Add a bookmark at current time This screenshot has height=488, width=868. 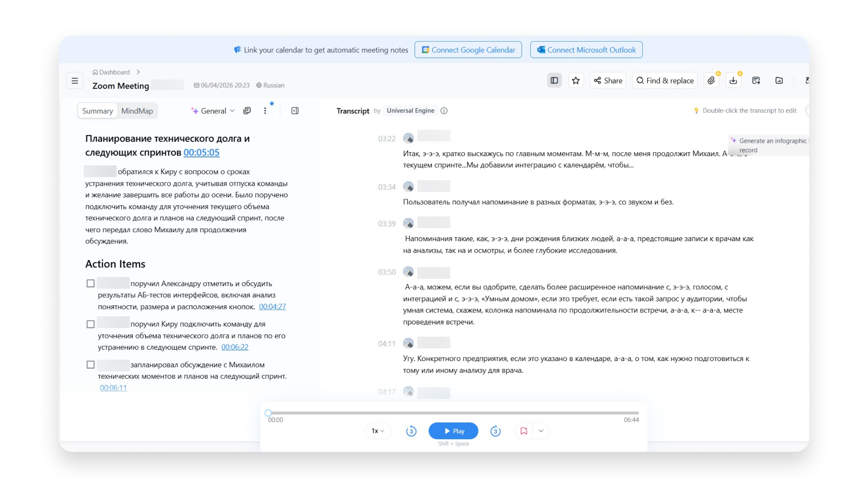pyautogui.click(x=524, y=431)
